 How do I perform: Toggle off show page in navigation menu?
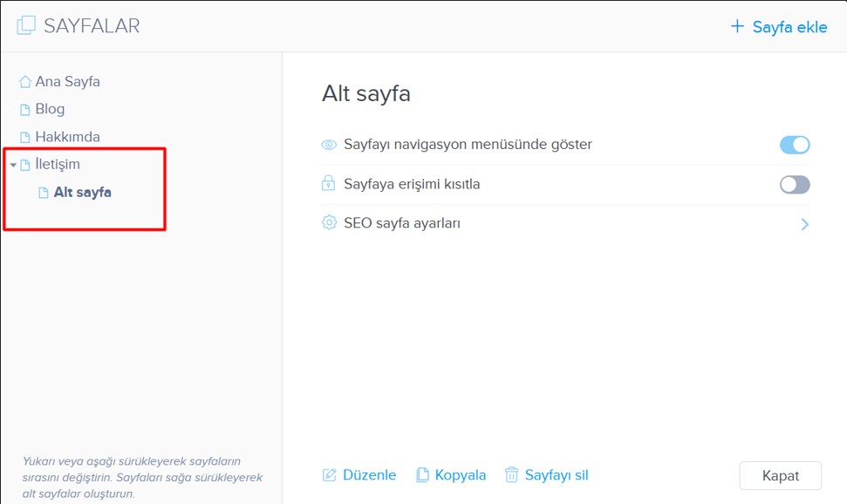click(x=795, y=145)
